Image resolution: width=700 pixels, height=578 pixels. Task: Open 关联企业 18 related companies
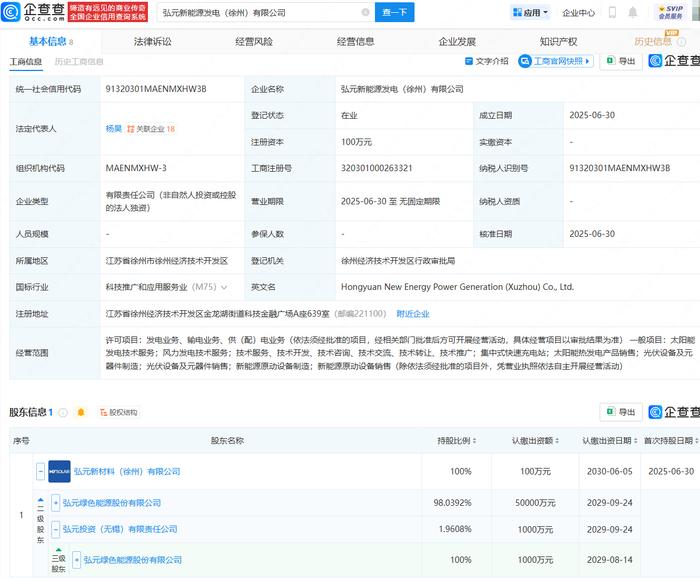pyautogui.click(x=151, y=129)
